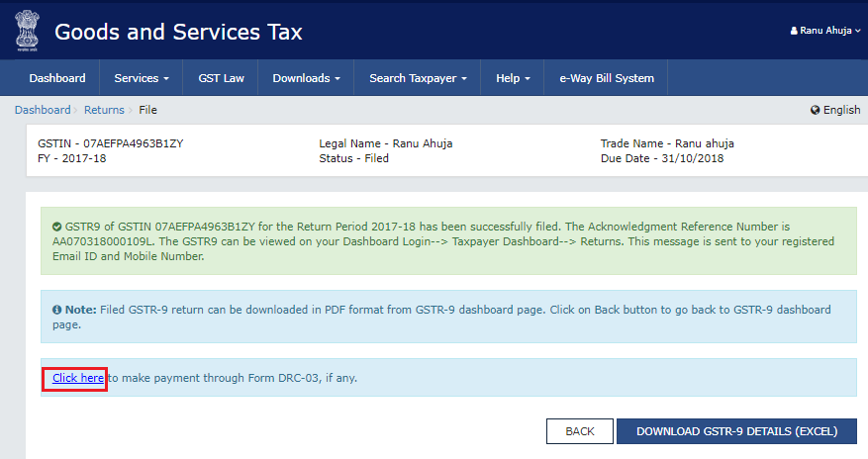
Task: Open e-Way Bill System
Action: click(606, 78)
